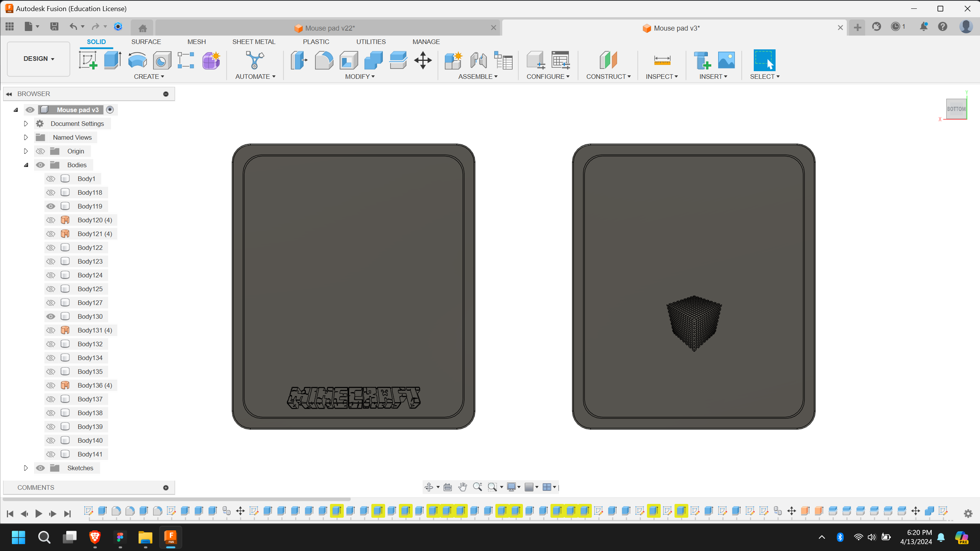
Task: Expand the COMMENTS panel
Action: point(166,487)
